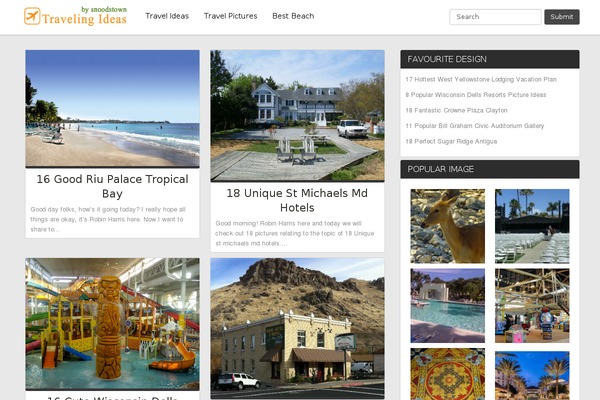
Task: Open 8 Popular Wisconsin Dells Resorts link
Action: tap(476, 95)
